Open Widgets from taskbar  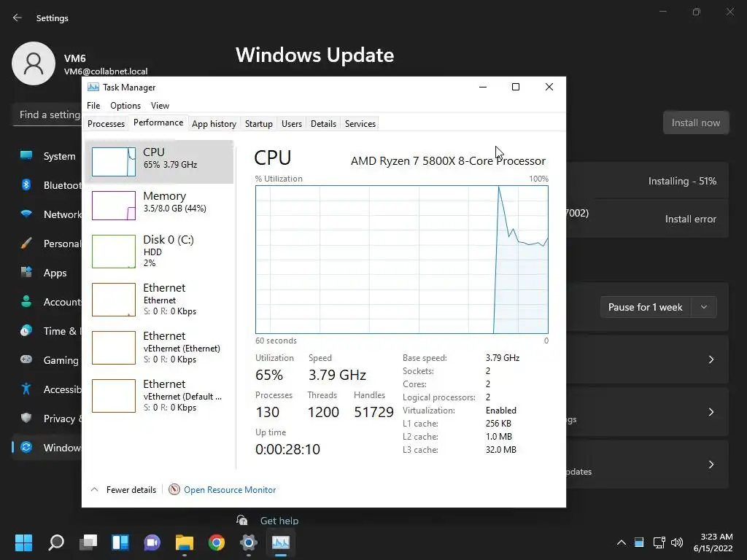pyautogui.click(x=120, y=542)
